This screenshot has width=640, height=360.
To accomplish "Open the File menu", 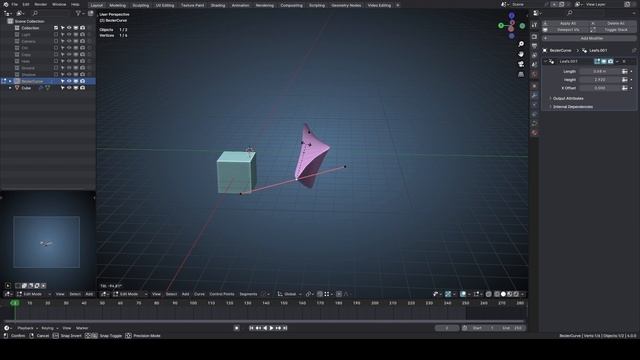I will tap(15, 4).
